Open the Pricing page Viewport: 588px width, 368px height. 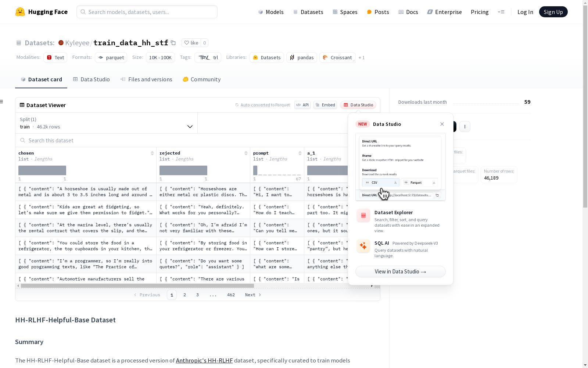coord(480,12)
